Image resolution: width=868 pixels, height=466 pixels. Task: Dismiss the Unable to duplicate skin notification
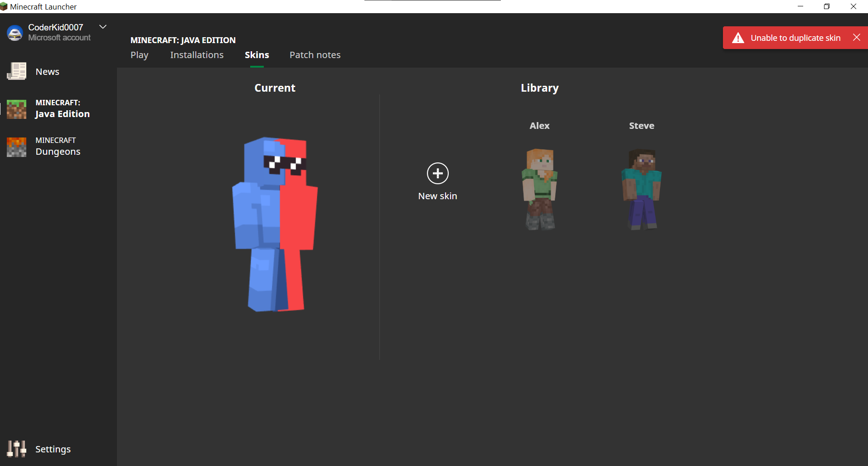(x=856, y=38)
